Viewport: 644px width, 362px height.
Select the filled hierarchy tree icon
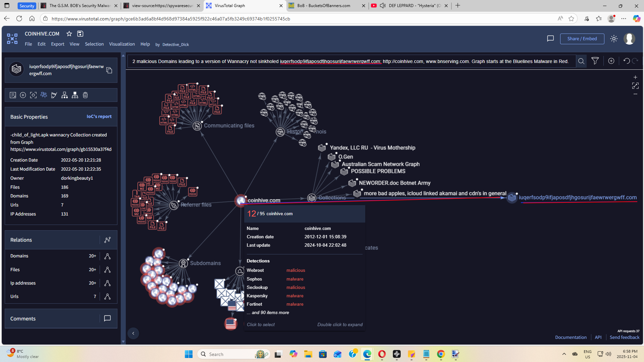(x=75, y=95)
